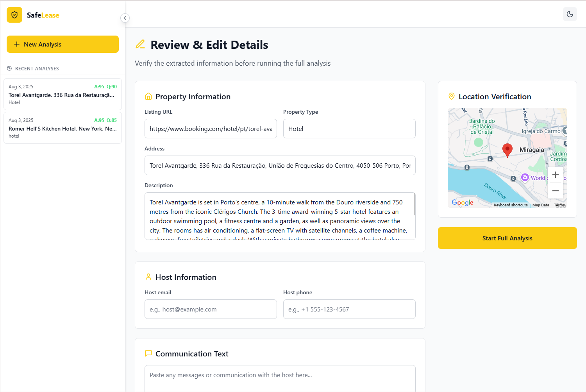The image size is (586, 392).
Task: Edit the Address field
Action: (280, 165)
